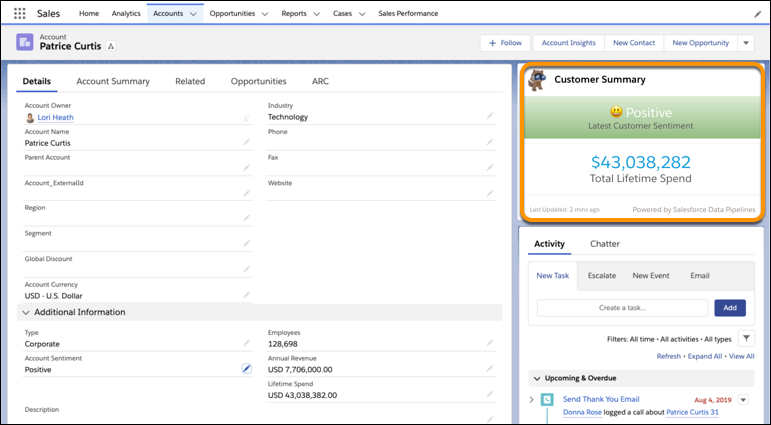Edit the Account Sentiment pencil icon

coord(246,368)
